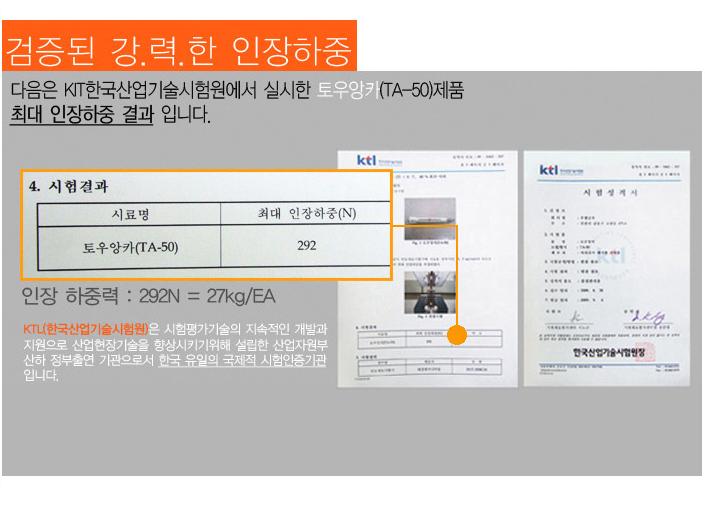
Task: Click the testing machine photo in the left document
Action: pyautogui.click(x=430, y=292)
